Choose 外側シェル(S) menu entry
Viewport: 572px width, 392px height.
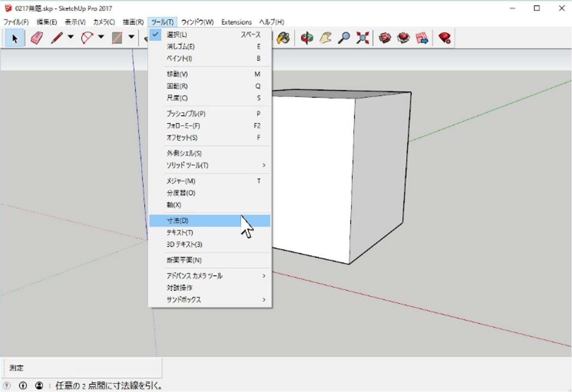coord(210,153)
